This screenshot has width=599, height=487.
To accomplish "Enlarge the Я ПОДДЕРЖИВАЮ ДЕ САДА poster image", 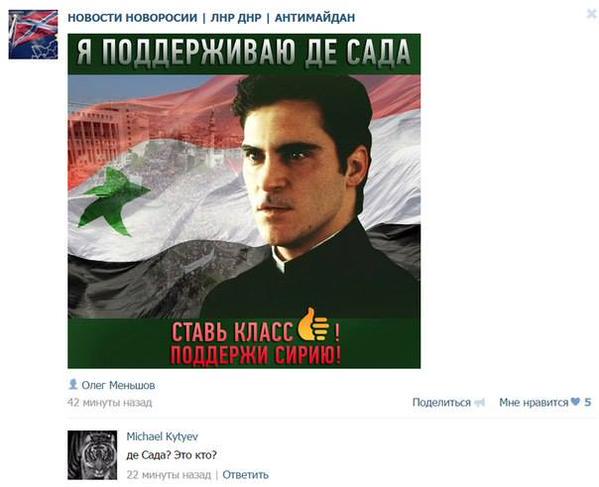I will pos(244,201).
